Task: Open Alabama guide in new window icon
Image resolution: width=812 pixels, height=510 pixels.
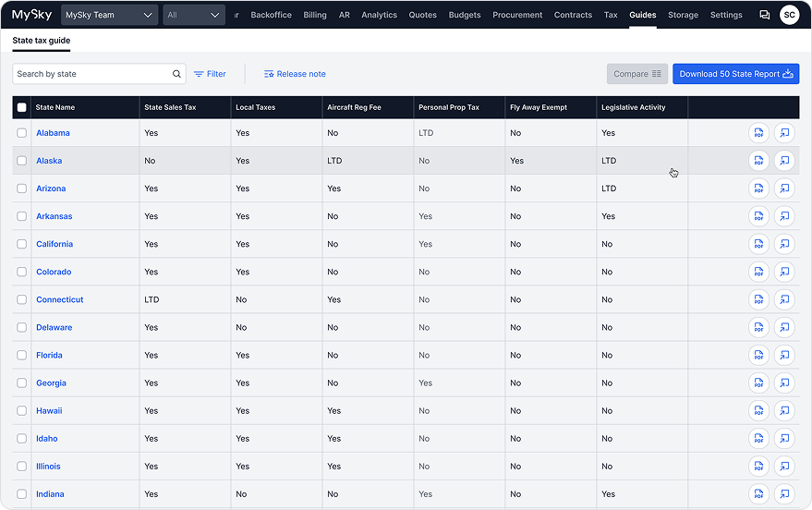Action: 784,133
